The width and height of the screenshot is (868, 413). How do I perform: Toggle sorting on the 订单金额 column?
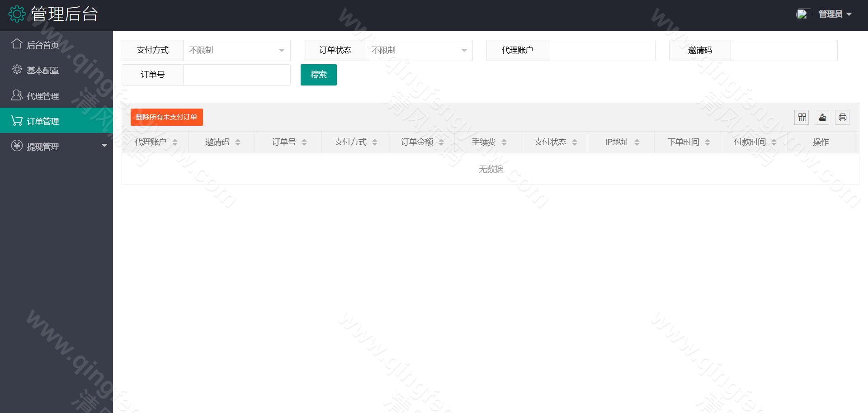tap(442, 142)
